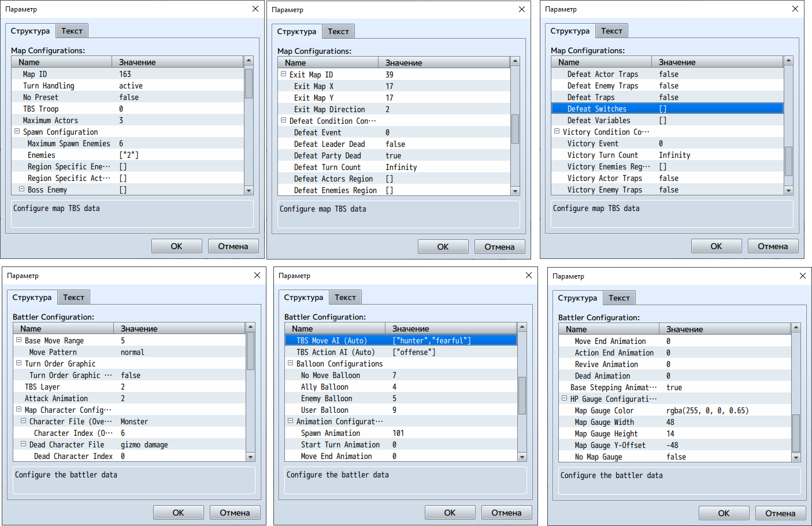Image resolution: width=812 pixels, height=526 pixels.
Task: Select the Maximum Actors row
Action: click(128, 120)
